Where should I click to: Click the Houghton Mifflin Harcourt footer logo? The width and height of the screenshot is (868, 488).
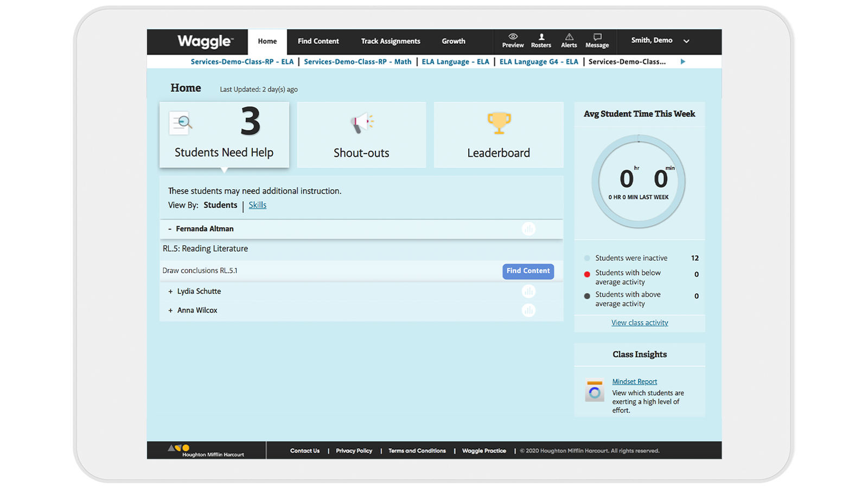pos(206,451)
